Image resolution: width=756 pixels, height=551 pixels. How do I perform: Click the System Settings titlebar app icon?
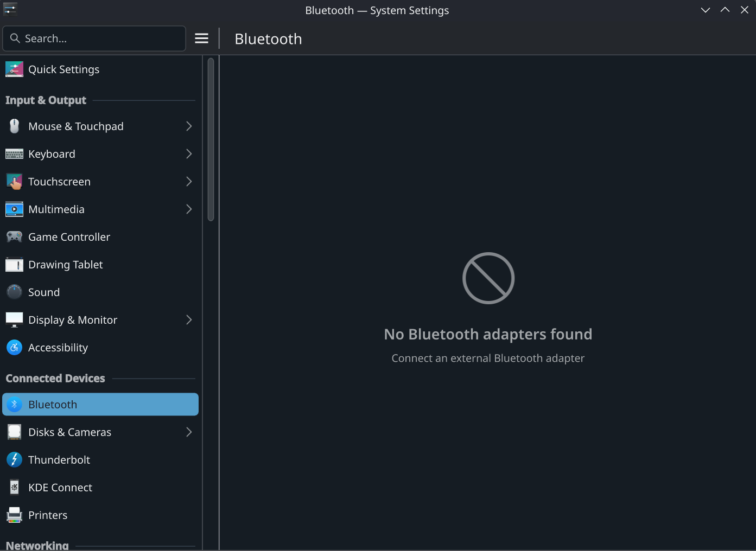(x=10, y=9)
